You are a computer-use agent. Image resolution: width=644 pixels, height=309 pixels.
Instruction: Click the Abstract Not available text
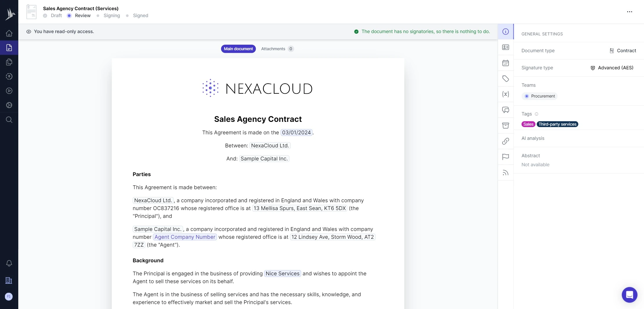535,165
